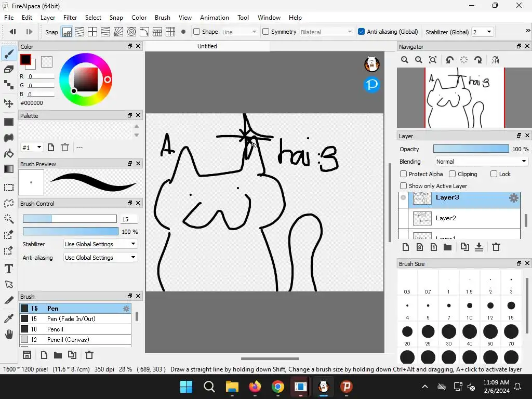The height and width of the screenshot is (399, 532).
Task: Select the Move tool
Action: pos(9,103)
